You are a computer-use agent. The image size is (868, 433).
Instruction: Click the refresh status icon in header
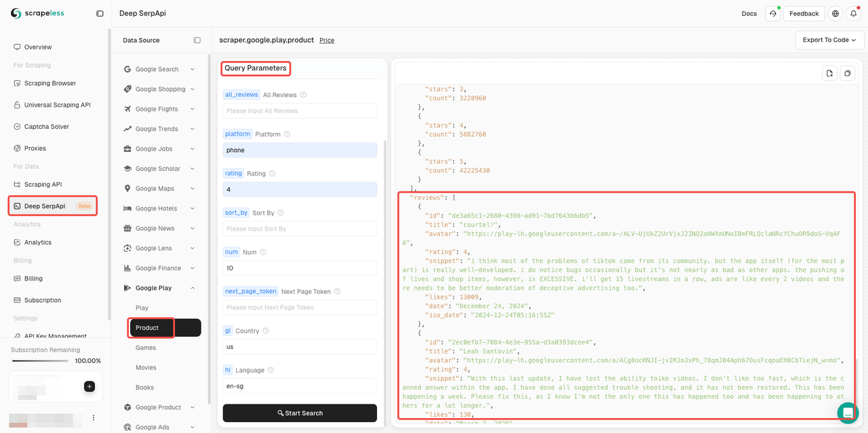click(772, 14)
